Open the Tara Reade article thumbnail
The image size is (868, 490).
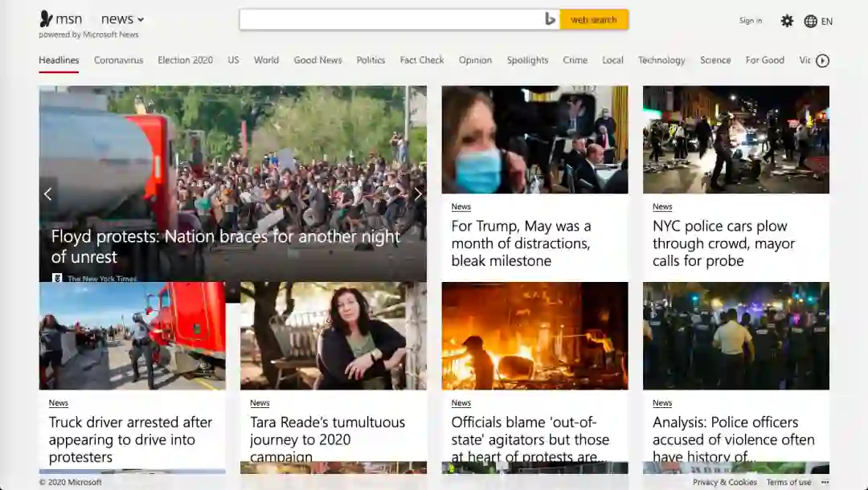[x=333, y=336]
